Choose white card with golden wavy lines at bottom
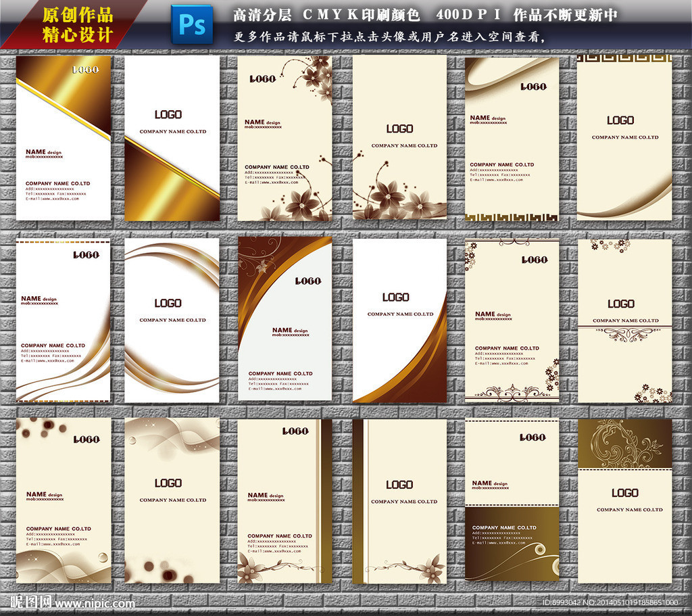Image resolution: width=692 pixels, height=616 pixels. [64, 320]
